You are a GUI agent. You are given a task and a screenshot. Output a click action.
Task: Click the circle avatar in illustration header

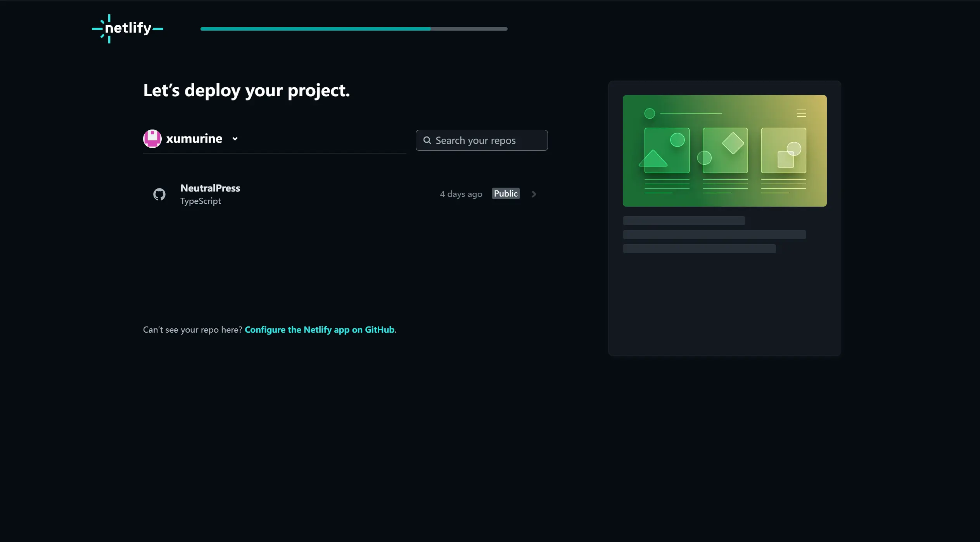[649, 113]
